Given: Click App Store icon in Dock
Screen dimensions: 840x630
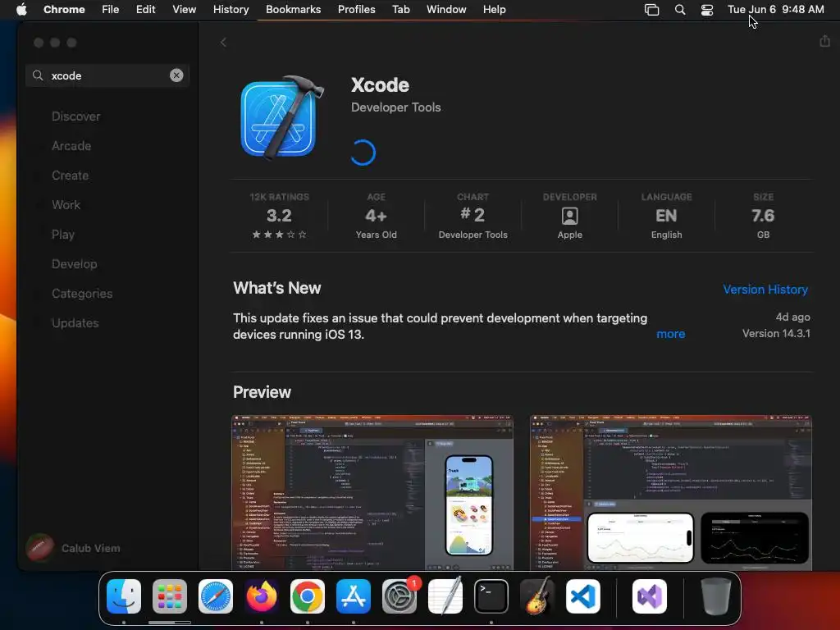Looking at the screenshot, I should pyautogui.click(x=354, y=596).
